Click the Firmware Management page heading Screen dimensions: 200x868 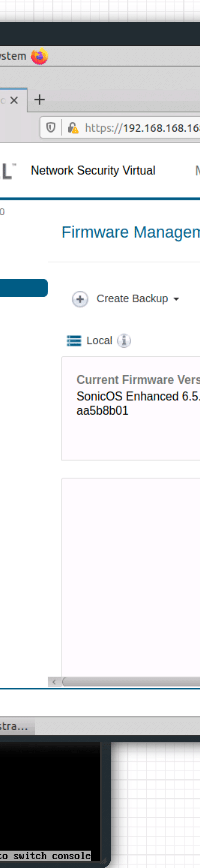(130, 232)
